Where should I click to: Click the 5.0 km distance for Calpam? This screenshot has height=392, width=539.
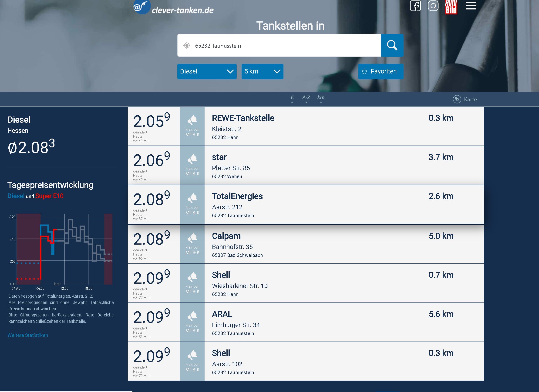tap(441, 236)
